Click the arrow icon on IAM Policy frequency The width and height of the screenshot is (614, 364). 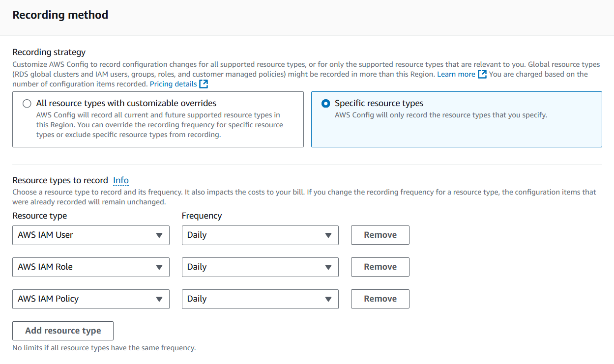pos(328,299)
